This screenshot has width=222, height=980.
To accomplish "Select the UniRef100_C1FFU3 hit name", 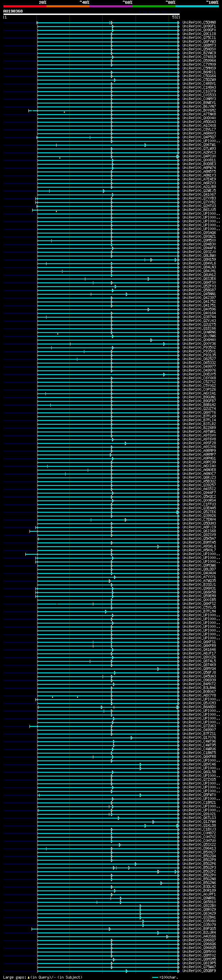I will click(x=199, y=504).
